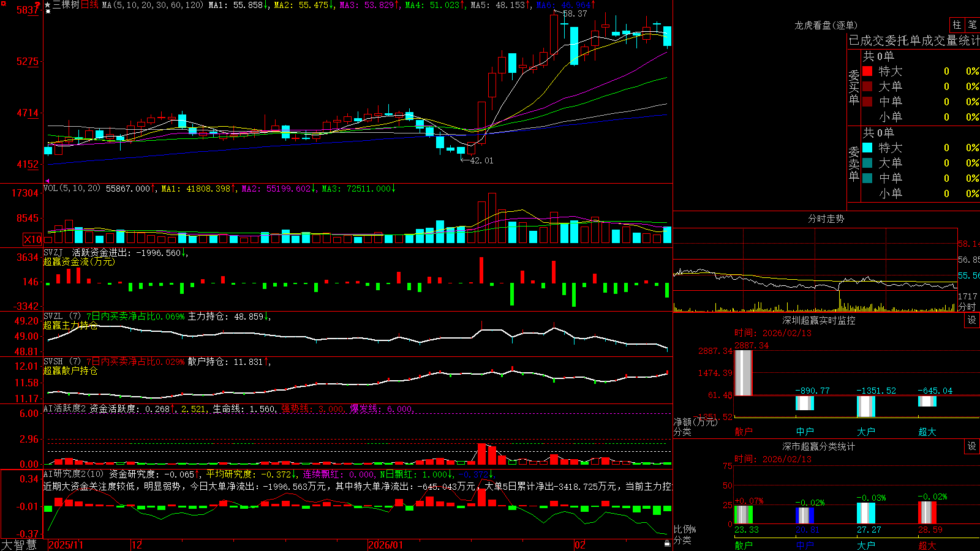
Task: Click 日线 period label in main chart header
Action: tap(89, 5)
